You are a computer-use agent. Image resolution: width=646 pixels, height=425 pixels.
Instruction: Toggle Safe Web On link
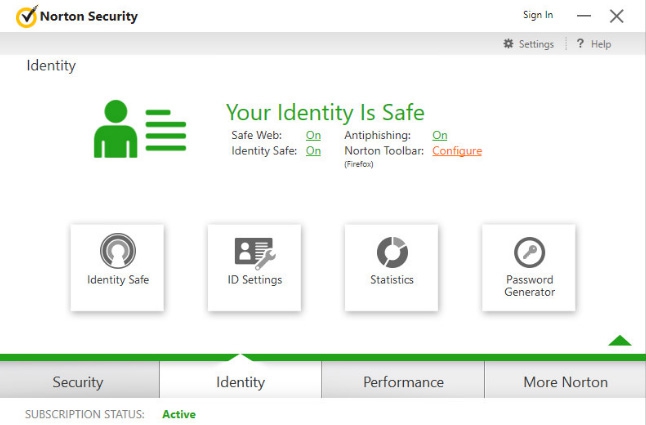(313, 135)
